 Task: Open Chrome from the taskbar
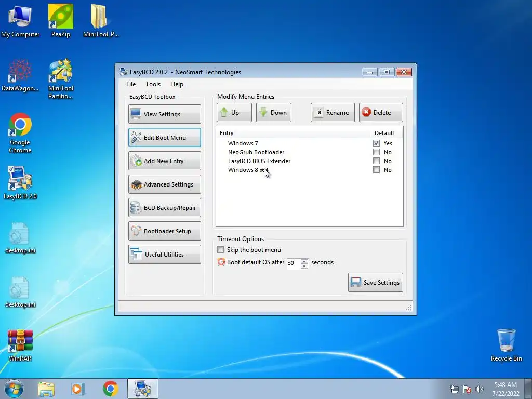pyautogui.click(x=110, y=389)
